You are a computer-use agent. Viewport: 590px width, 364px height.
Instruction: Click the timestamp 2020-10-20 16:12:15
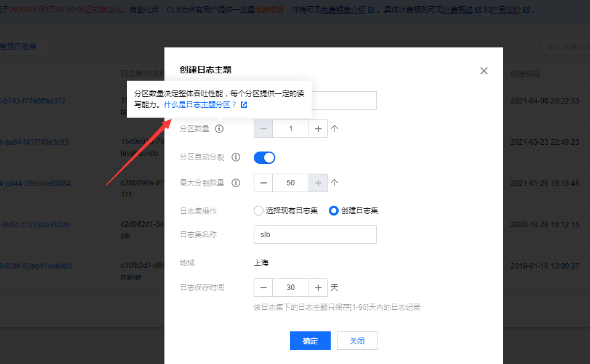544,225
